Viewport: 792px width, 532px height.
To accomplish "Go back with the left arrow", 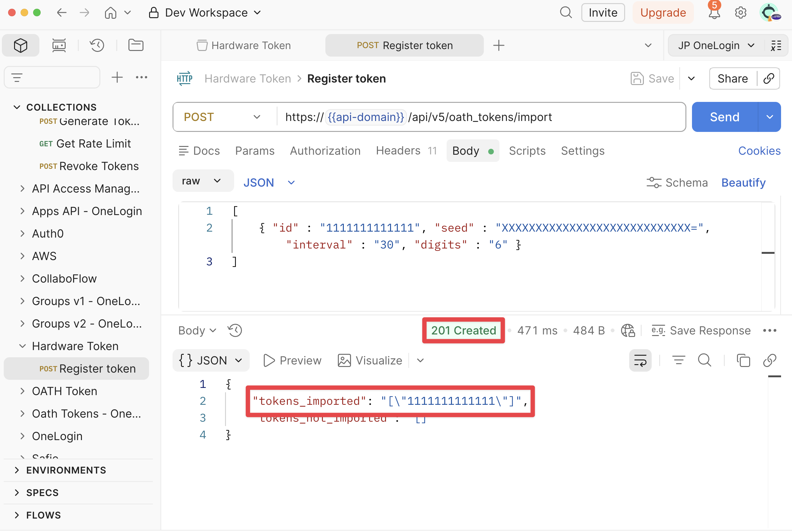I will tap(61, 13).
